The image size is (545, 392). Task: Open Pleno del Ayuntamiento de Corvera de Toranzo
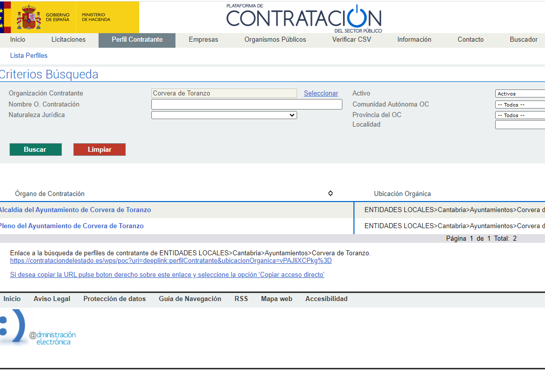pos(71,226)
